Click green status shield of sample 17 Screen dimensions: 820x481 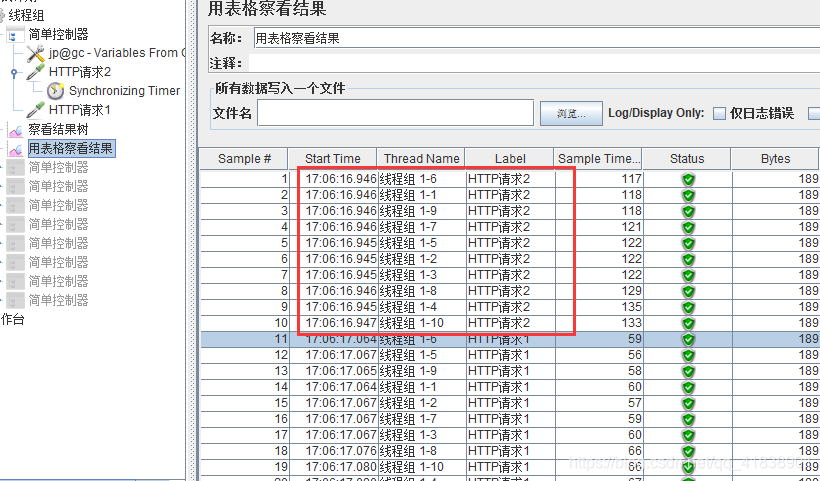point(688,435)
